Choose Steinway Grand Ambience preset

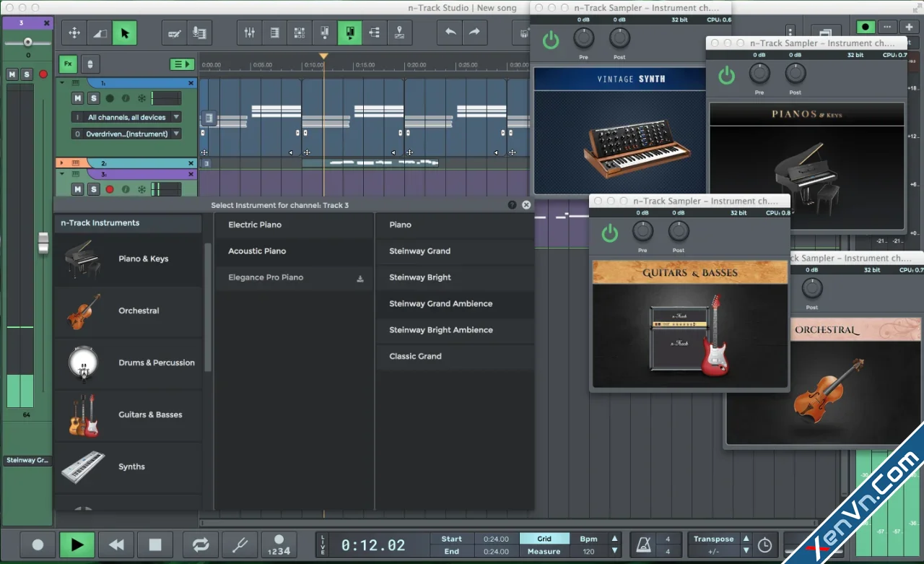[x=455, y=304]
